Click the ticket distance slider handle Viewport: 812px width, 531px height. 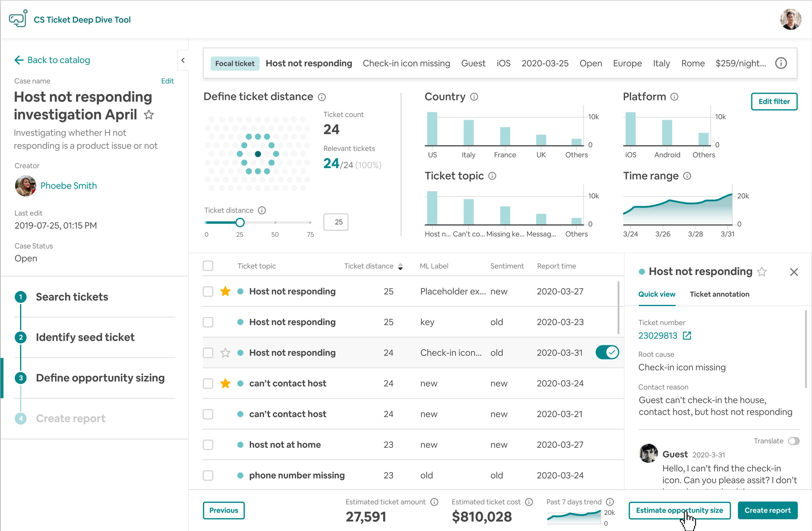point(240,223)
